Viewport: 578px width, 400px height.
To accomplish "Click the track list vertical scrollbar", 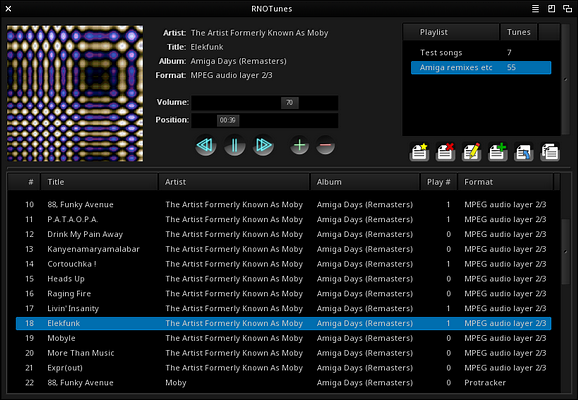I will [x=565, y=252].
